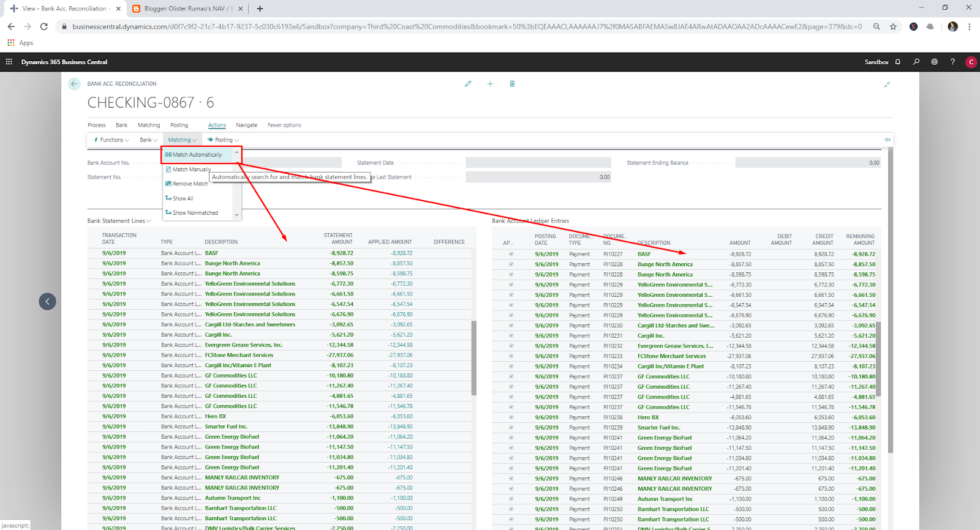Open the browser zoom magnifier icon
This screenshot has height=530, width=980.
[876, 26]
